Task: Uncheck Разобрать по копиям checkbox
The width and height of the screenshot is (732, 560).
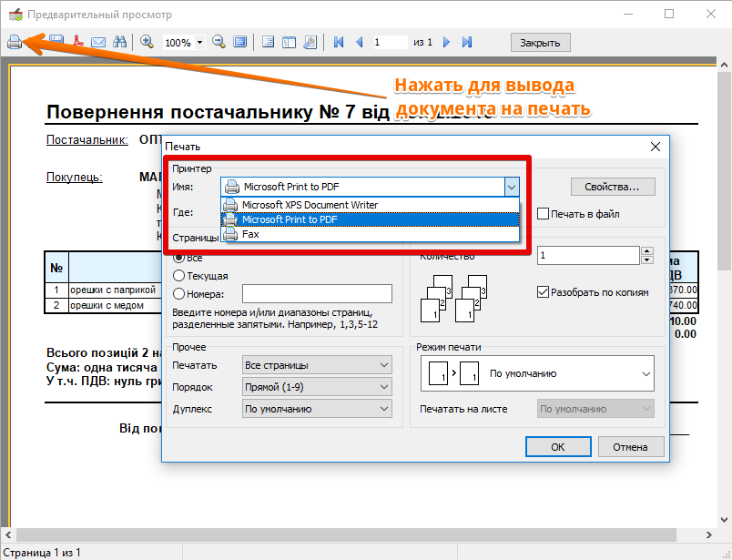Action: (543, 292)
